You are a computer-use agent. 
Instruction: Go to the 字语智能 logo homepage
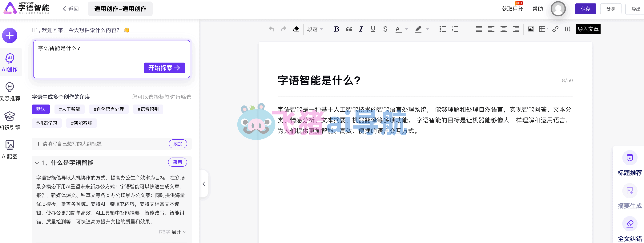26,8
